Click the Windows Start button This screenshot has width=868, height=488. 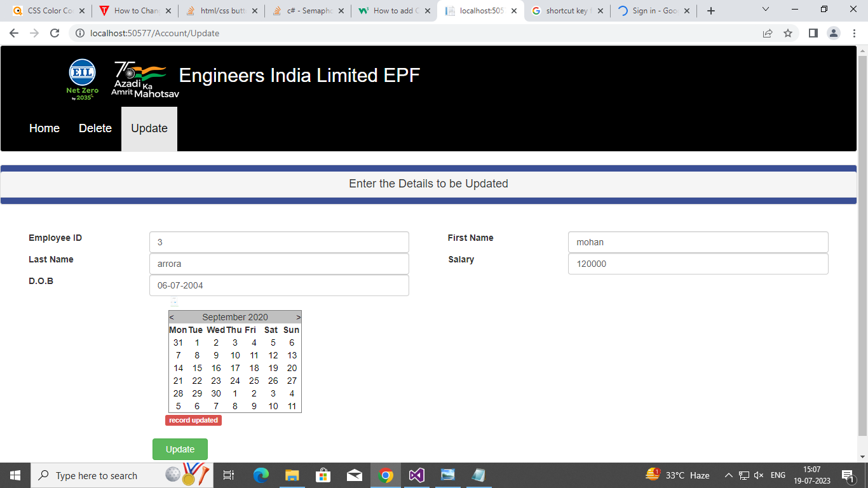coord(14,475)
